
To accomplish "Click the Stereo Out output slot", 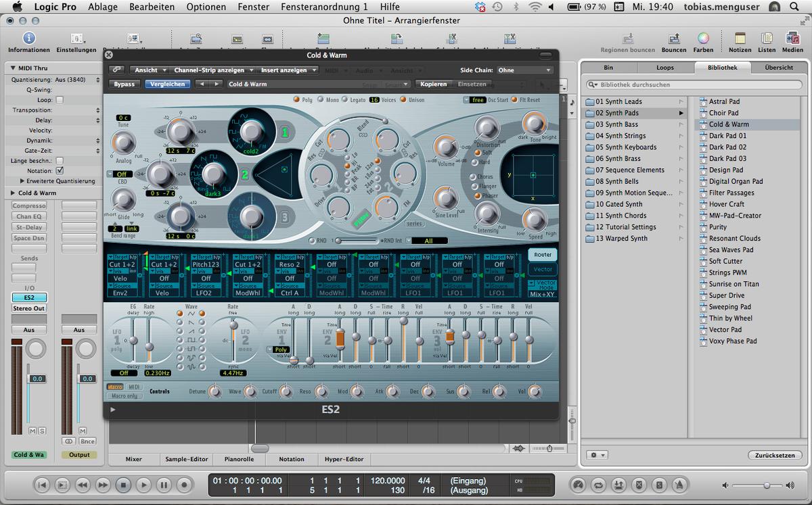I will [x=29, y=308].
